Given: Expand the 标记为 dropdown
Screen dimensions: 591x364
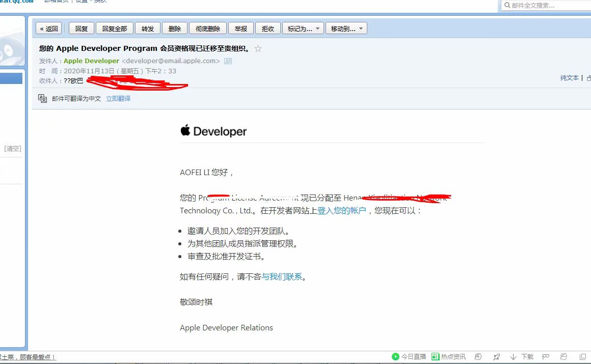Looking at the screenshot, I should click(304, 29).
